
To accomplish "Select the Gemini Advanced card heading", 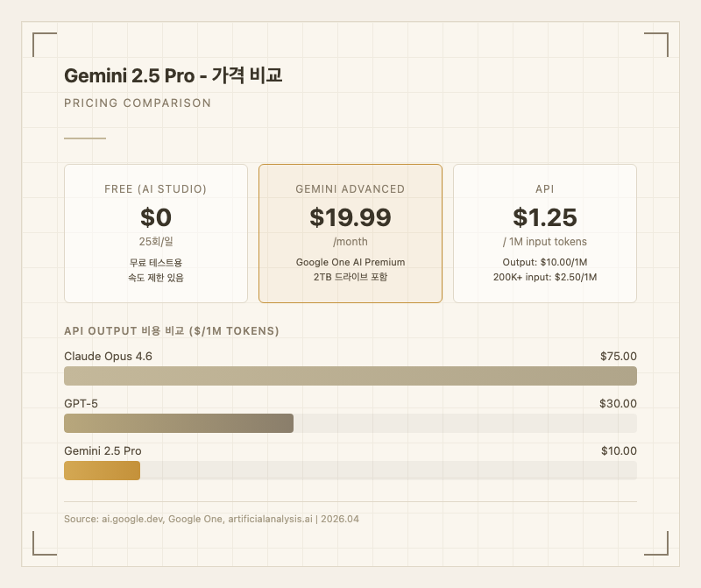I will (x=350, y=189).
